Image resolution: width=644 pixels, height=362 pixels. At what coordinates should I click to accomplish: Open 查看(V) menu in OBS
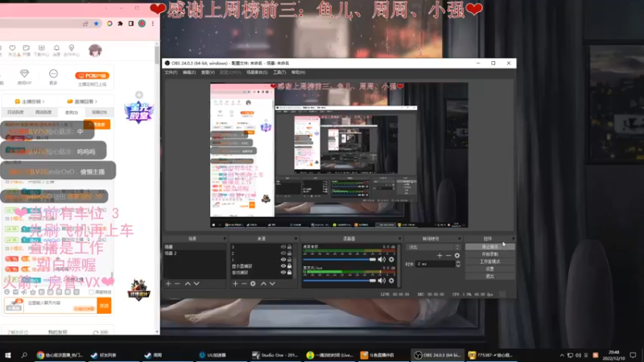pyautogui.click(x=208, y=72)
